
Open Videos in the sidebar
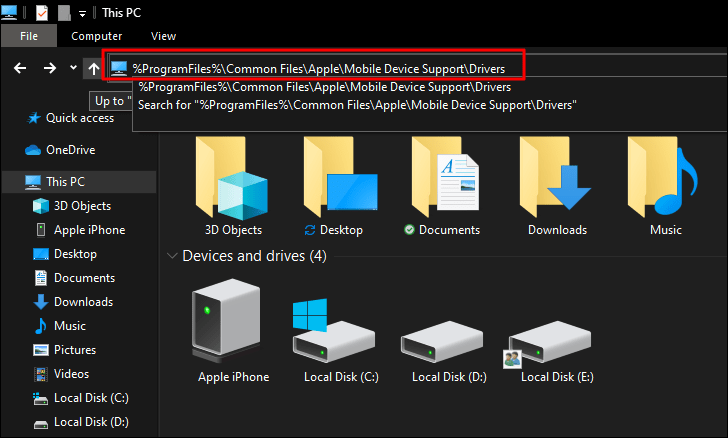pyautogui.click(x=71, y=374)
